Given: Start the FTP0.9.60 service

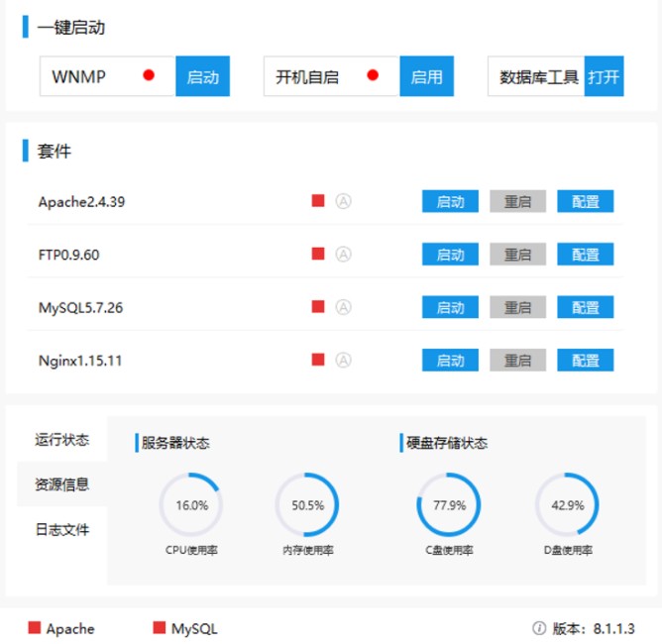Looking at the screenshot, I should click(450, 254).
